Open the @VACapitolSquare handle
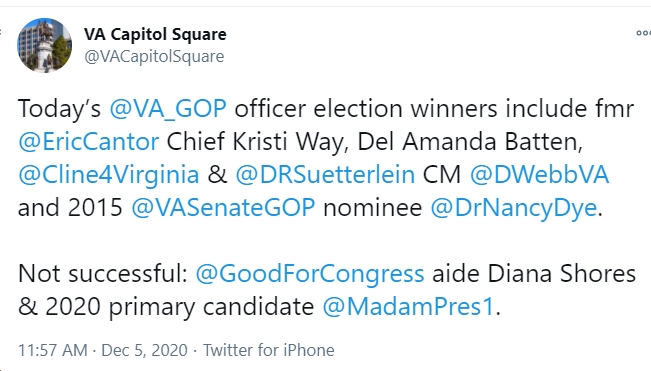 (x=154, y=56)
